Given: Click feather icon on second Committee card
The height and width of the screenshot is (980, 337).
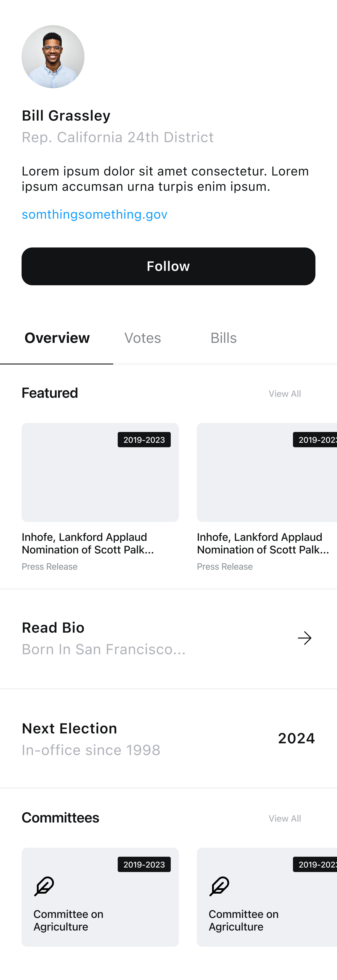Looking at the screenshot, I should pyautogui.click(x=219, y=886).
